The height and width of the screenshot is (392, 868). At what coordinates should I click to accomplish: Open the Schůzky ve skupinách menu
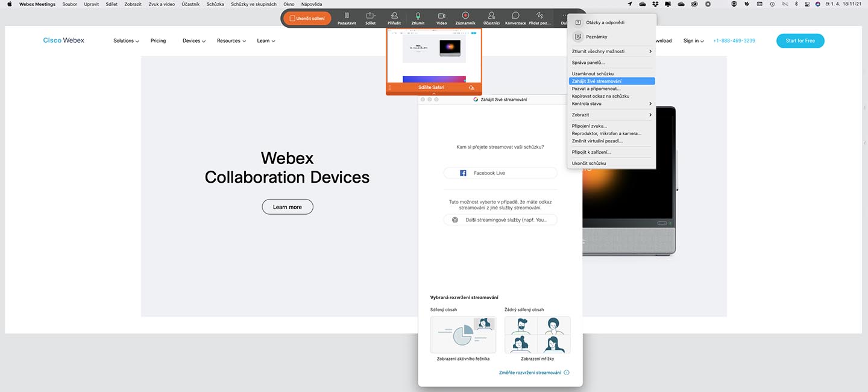[253, 4]
